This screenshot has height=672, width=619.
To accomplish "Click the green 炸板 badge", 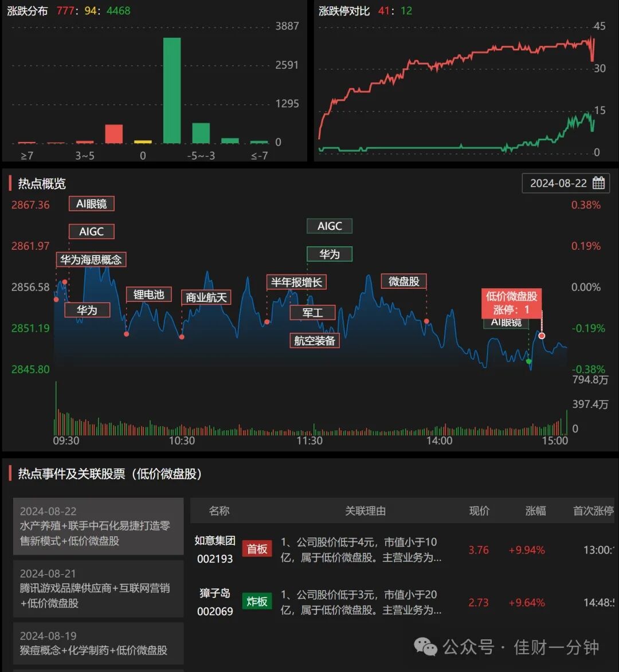I will point(257,602).
